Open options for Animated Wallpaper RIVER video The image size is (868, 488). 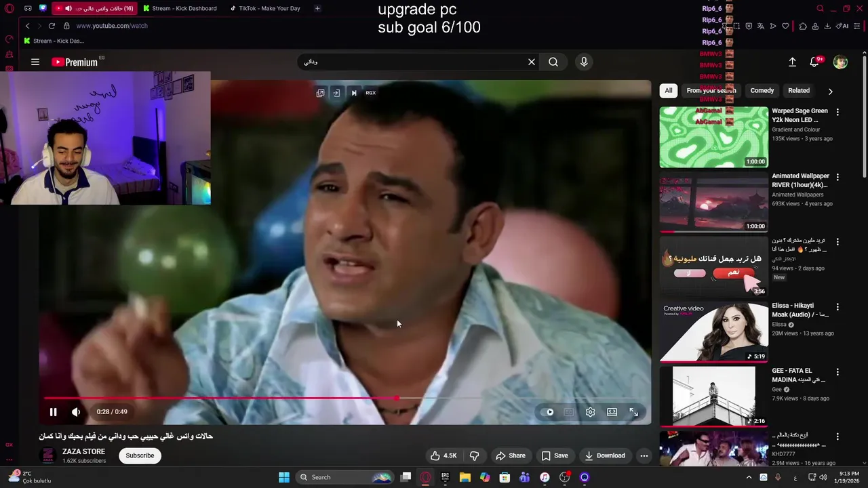point(837,177)
